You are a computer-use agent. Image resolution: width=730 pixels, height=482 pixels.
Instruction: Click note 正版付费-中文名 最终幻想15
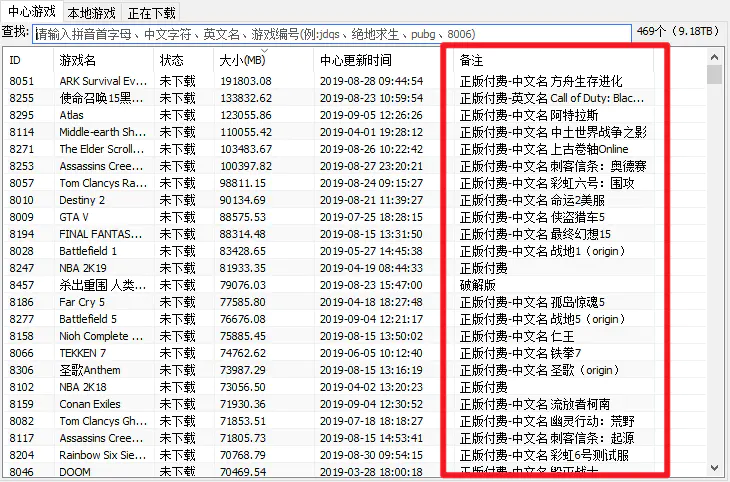[x=535, y=234]
